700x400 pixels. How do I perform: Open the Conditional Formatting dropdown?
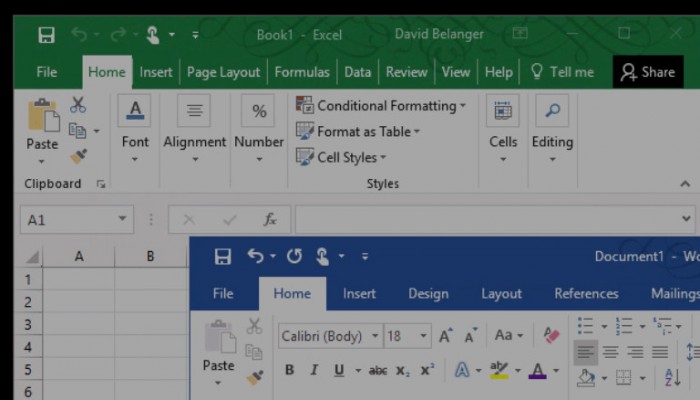point(381,105)
